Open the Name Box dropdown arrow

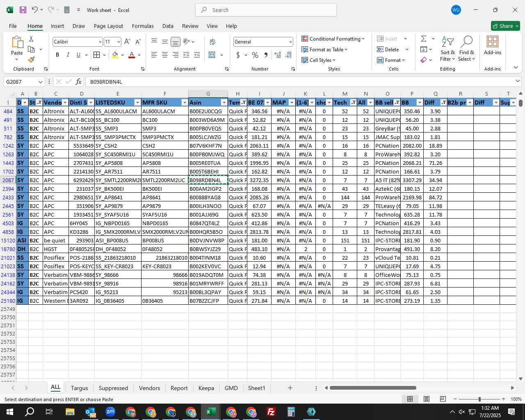(x=40, y=82)
